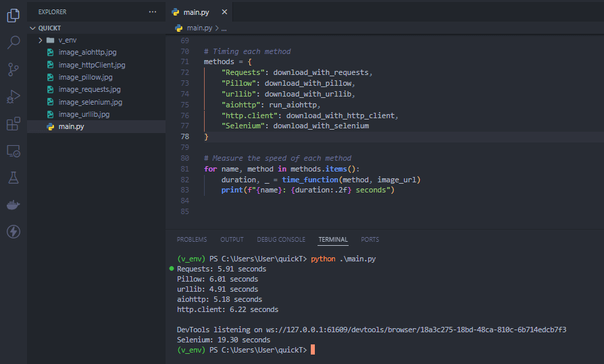Collapse the QUICKT folder section
The width and height of the screenshot is (604, 364).
click(97, 28)
